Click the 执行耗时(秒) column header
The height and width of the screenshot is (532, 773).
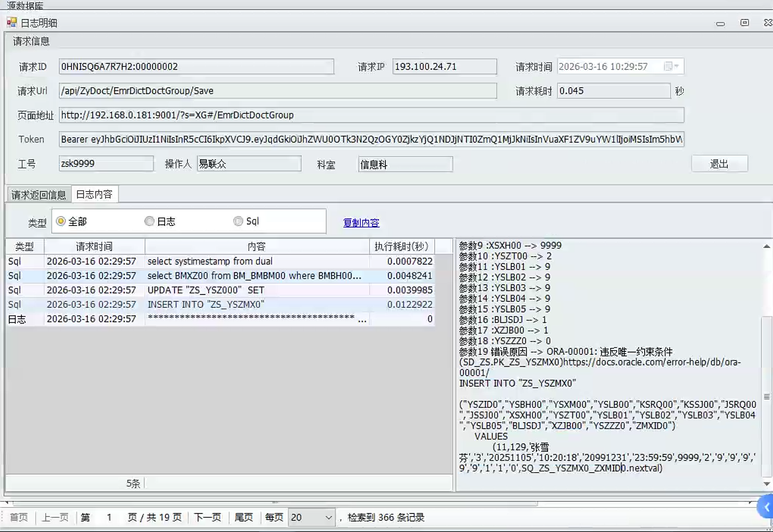coord(401,247)
